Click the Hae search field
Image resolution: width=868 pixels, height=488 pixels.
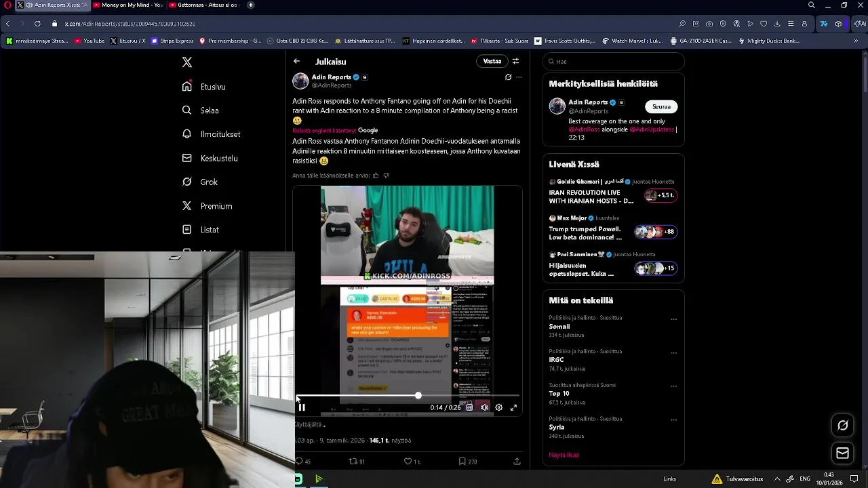click(x=613, y=61)
